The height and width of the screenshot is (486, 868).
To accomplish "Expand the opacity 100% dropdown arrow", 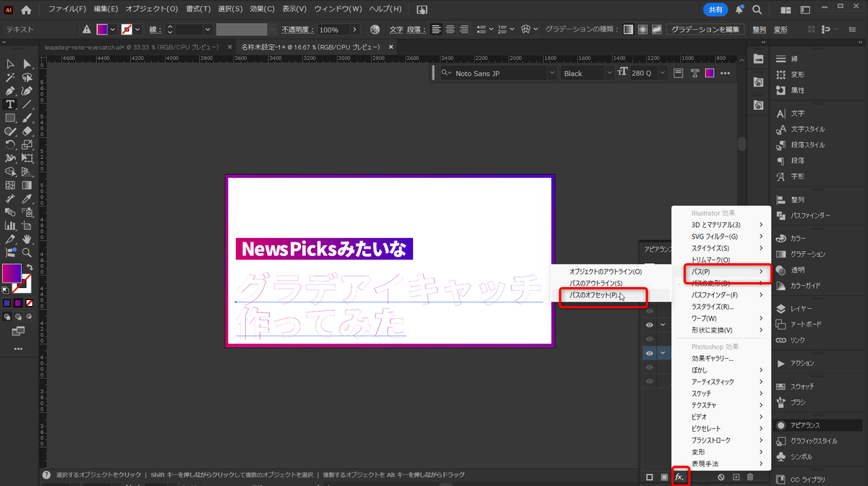I will point(354,30).
